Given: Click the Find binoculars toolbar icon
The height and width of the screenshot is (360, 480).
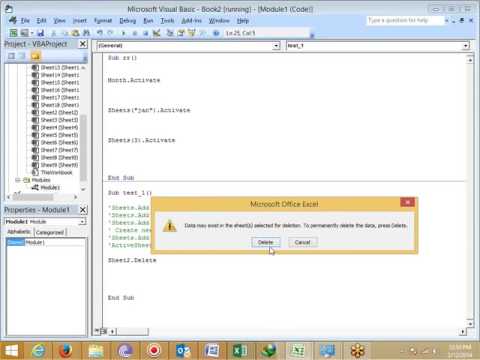Looking at the screenshot, I should [x=86, y=33].
